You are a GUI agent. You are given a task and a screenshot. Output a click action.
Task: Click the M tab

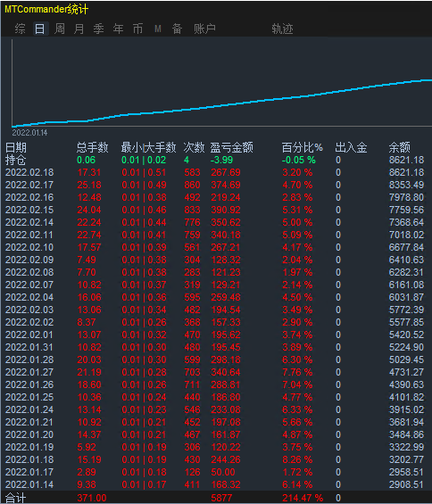[x=158, y=29]
